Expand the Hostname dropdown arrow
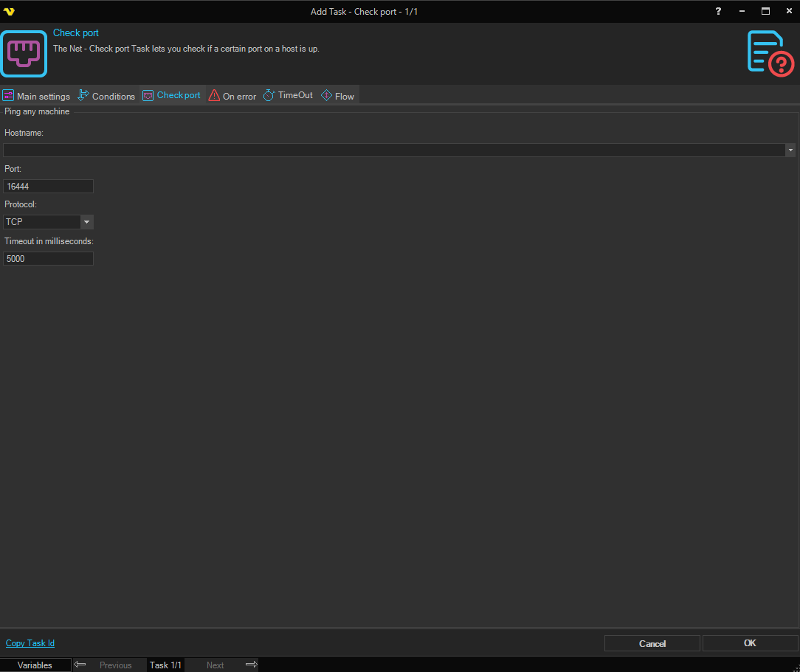The image size is (800, 672). point(790,150)
